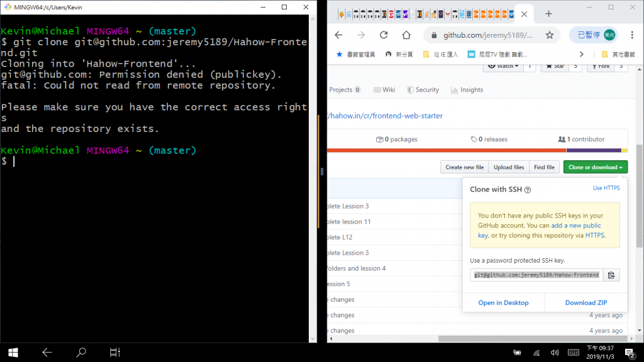The height and width of the screenshot is (362, 644).
Task: Open the 新分頁 bookmark
Action: point(399,54)
